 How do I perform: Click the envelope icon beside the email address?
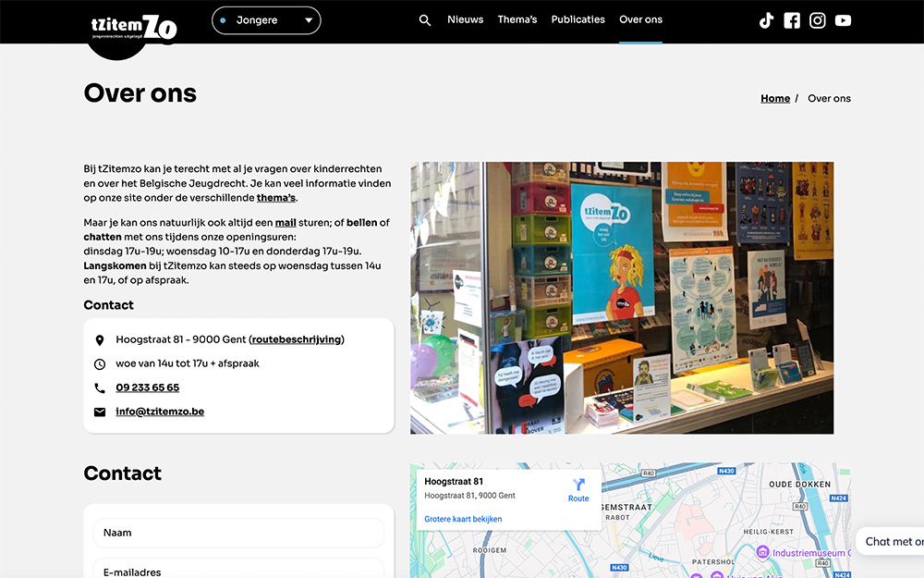pos(100,412)
